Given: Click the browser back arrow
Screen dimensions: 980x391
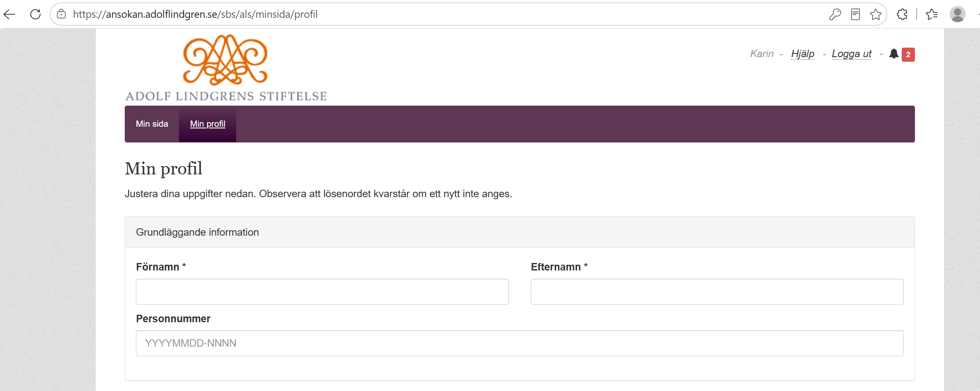Looking at the screenshot, I should 10,14.
